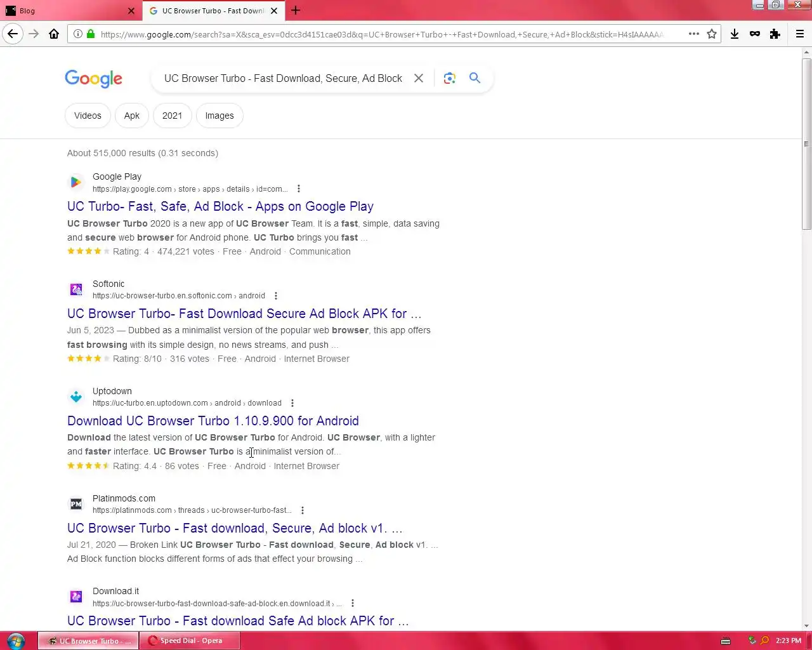Click the taskbar clock showing 2:23 PM
The image size is (812, 650).
pyautogui.click(x=789, y=640)
